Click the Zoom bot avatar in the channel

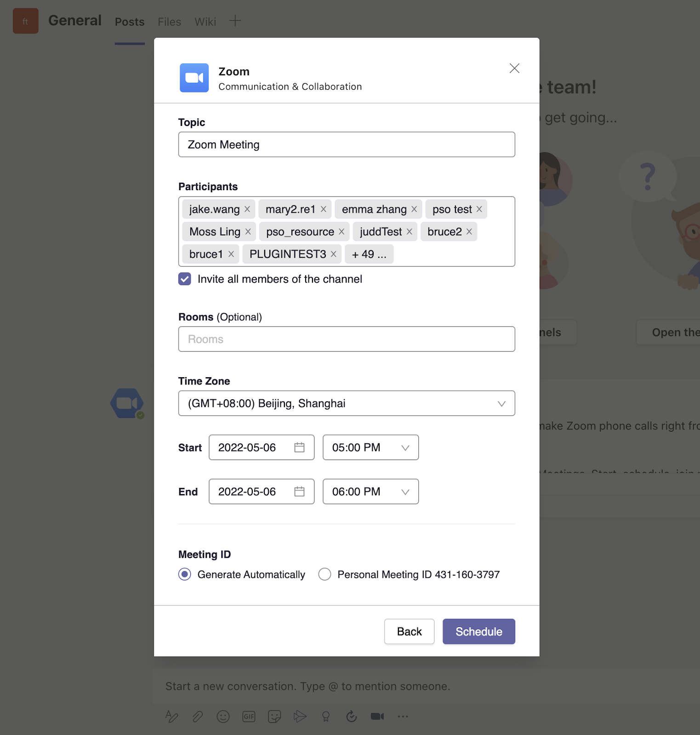[127, 403]
